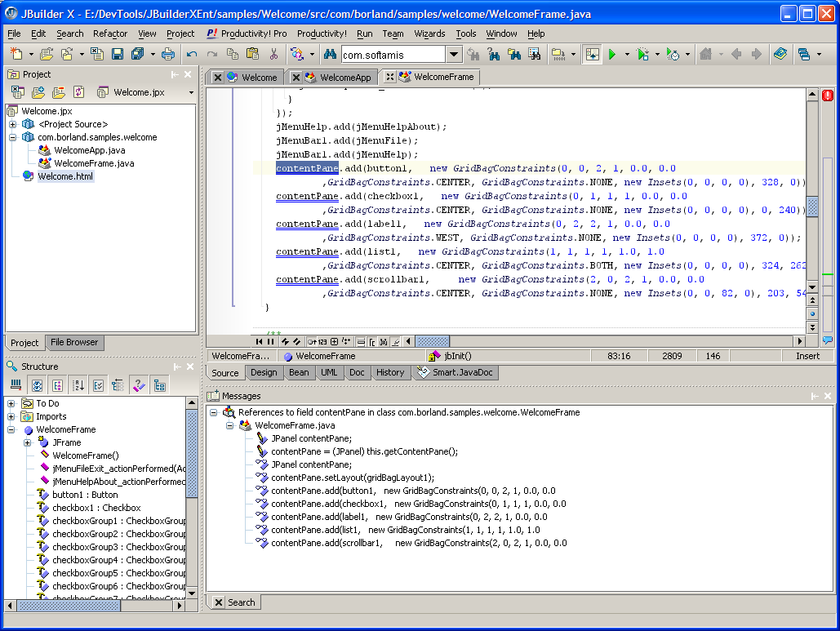
Task: Click the Undo arrow icon
Action: 192,55
